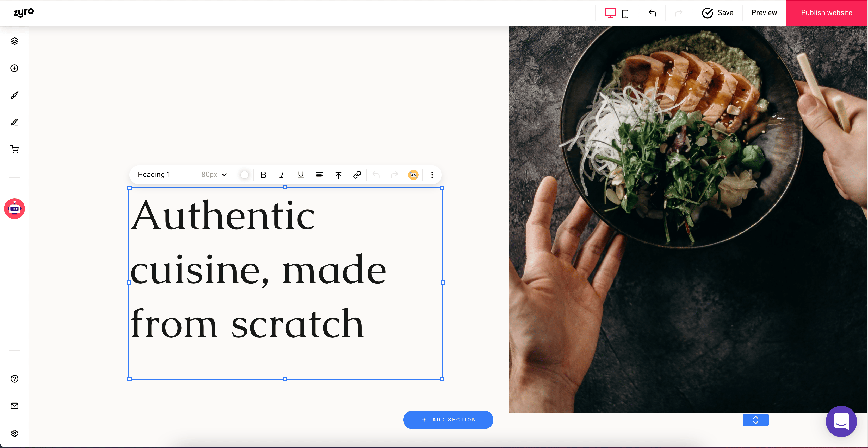Screen dimensions: 868x448
Task: Insert a hyperlink from the text toolbar
Action: (357, 175)
